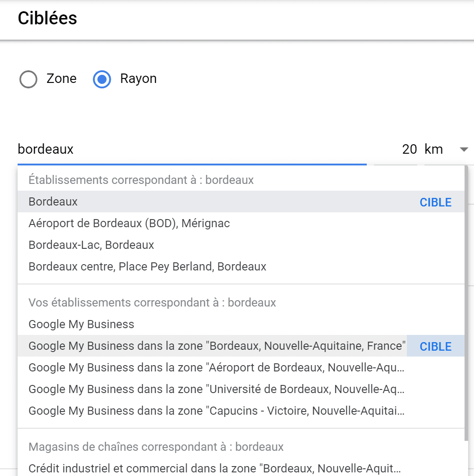Select the Rayon radio option
Screen dimensions: 474x476
pyautogui.click(x=102, y=79)
